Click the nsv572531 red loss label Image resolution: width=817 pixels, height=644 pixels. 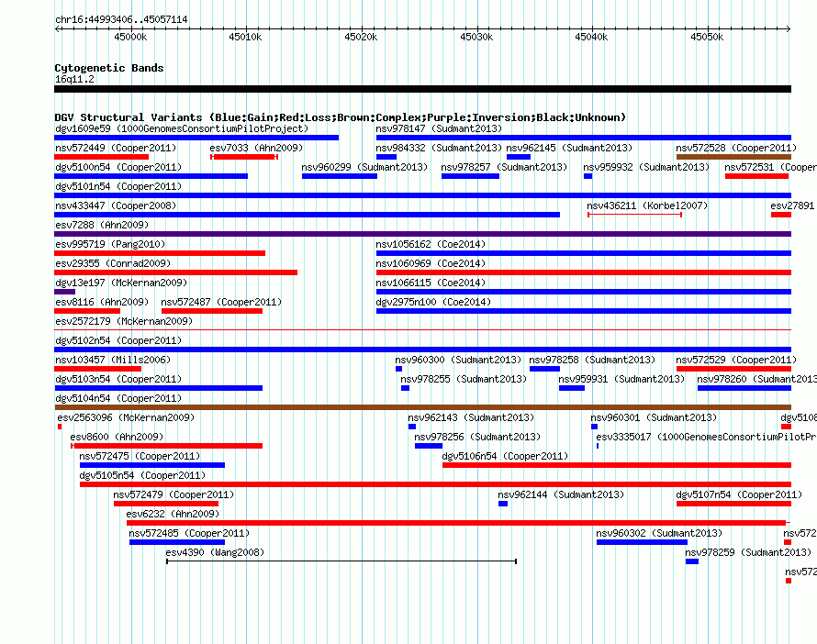770,167
